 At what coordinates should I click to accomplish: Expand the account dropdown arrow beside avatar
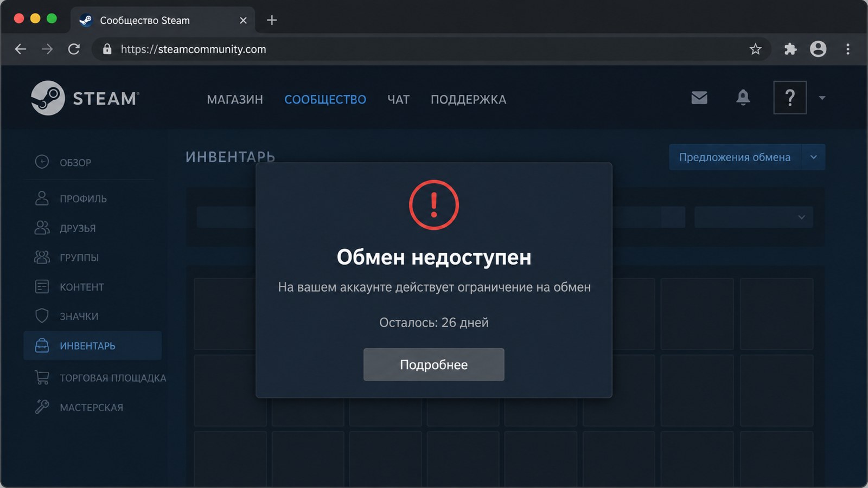[x=822, y=98]
